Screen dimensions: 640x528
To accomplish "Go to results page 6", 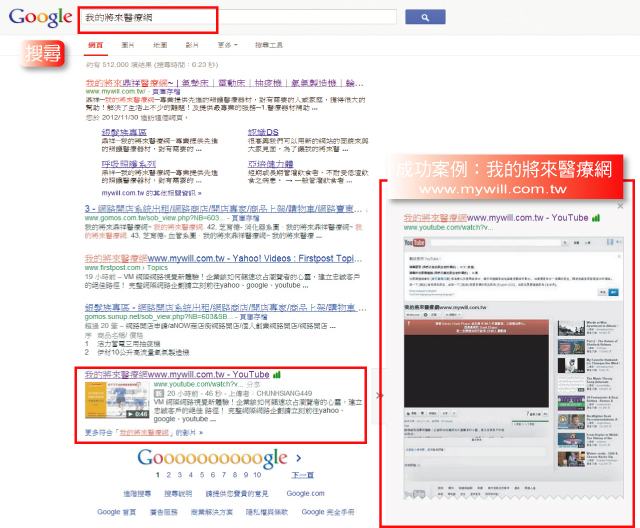I will click(213, 475).
